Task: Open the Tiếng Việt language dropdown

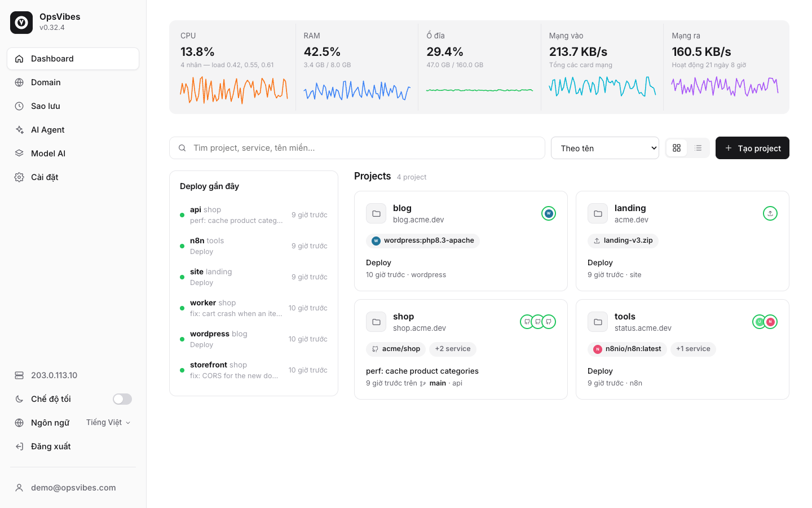Action: (x=108, y=423)
